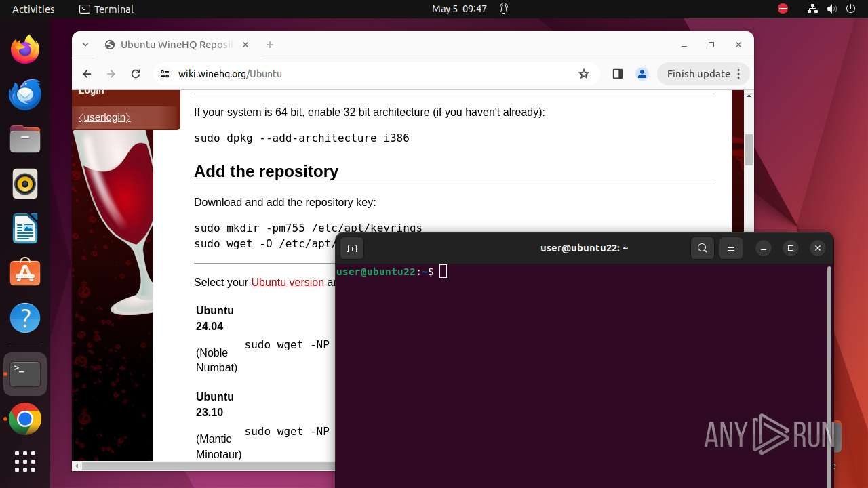Open Chrome side panel
The width and height of the screenshot is (868, 488).
tap(617, 74)
